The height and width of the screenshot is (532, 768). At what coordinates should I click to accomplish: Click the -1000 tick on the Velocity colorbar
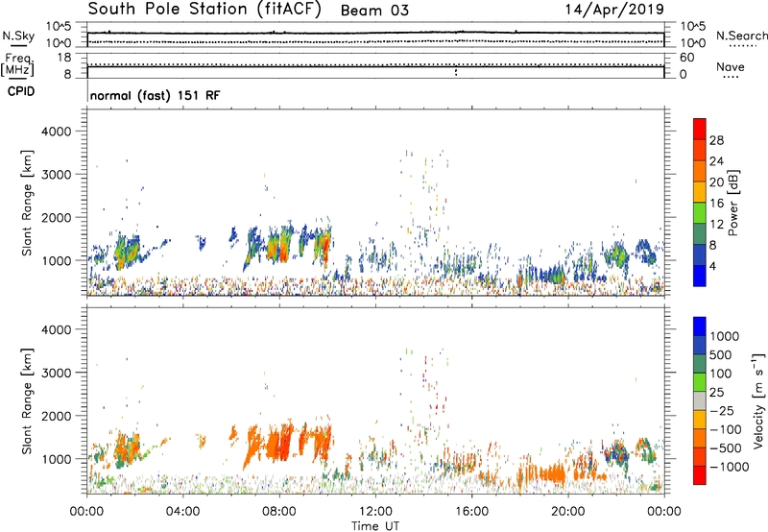[x=729, y=467]
